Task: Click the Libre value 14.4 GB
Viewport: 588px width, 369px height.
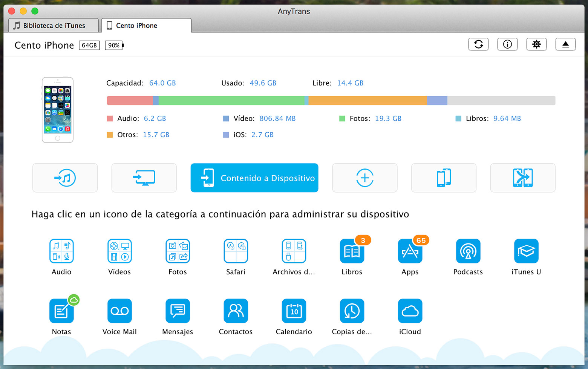Action: [x=350, y=83]
